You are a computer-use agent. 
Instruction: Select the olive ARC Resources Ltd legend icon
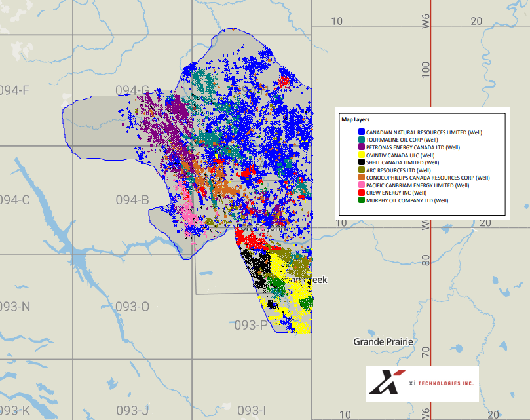click(x=362, y=169)
